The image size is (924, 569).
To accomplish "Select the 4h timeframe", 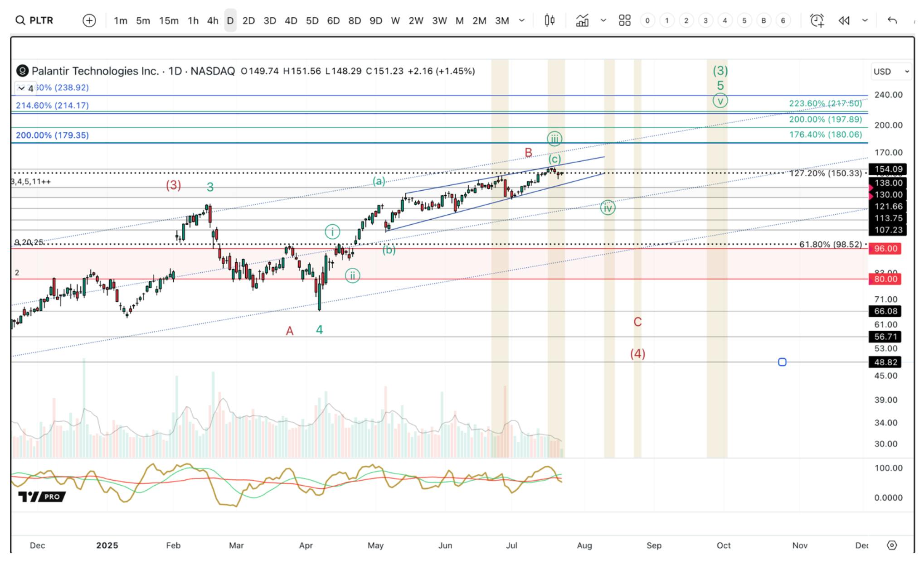I will click(213, 20).
